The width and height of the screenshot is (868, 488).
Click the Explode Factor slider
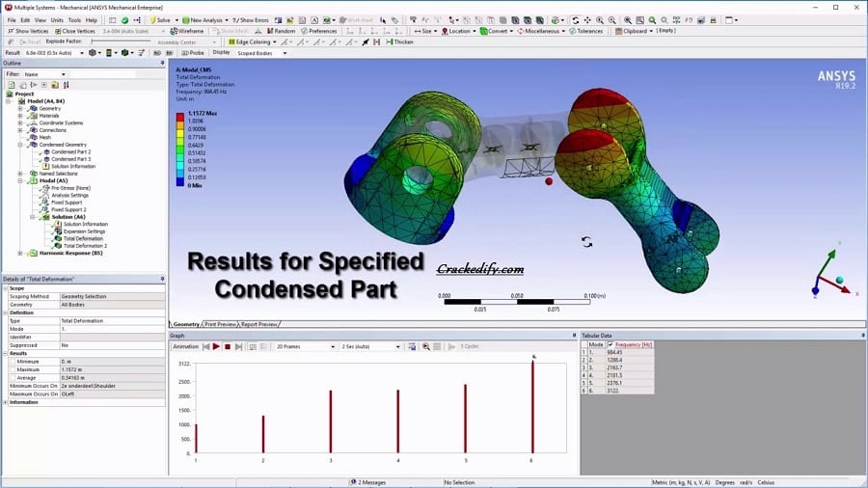121,41
